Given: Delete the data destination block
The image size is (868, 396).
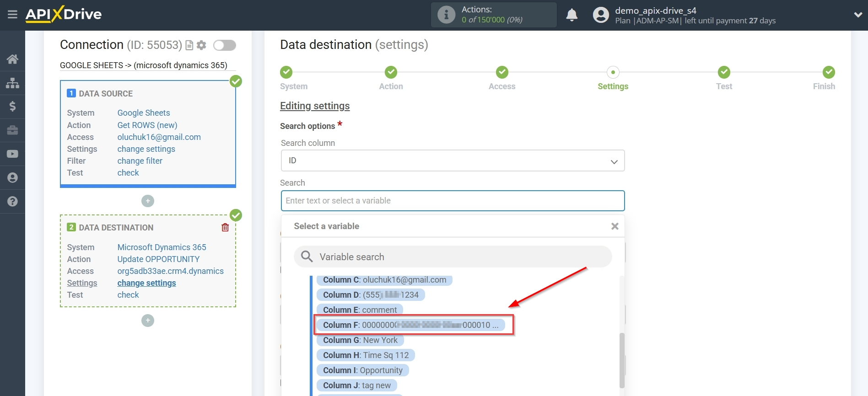Looking at the screenshot, I should coord(225,227).
